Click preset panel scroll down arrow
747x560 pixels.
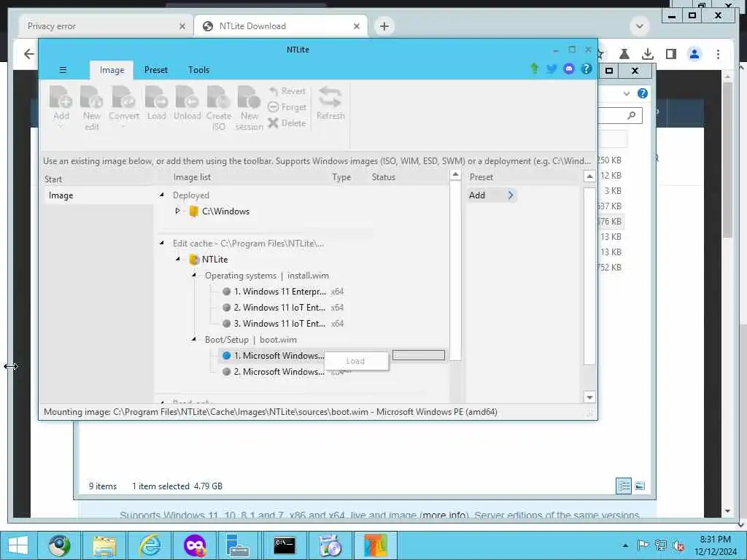tap(589, 397)
